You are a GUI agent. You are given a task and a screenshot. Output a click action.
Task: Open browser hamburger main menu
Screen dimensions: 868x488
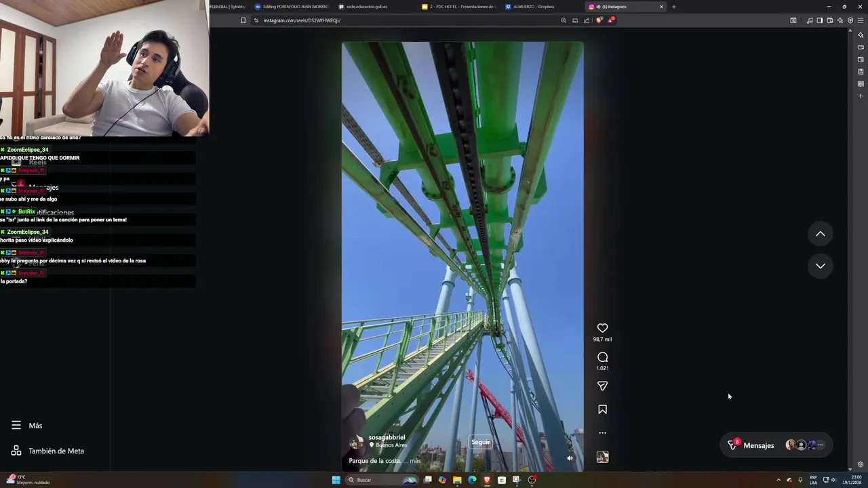pos(861,20)
